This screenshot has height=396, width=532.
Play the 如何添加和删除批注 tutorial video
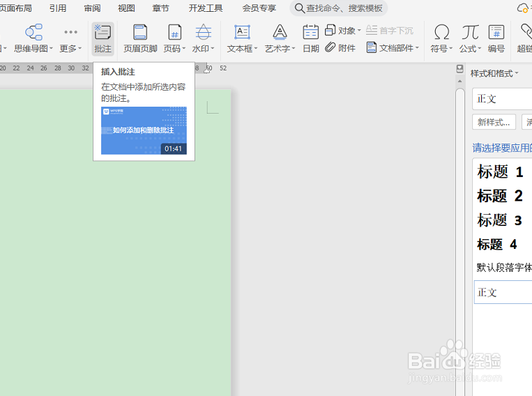coord(144,130)
